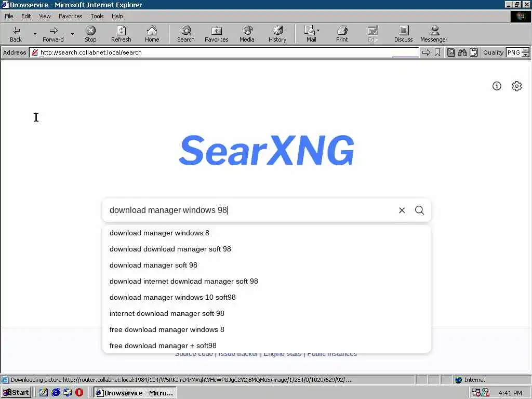Select 'download internet download manager soft 98'

tap(267, 281)
